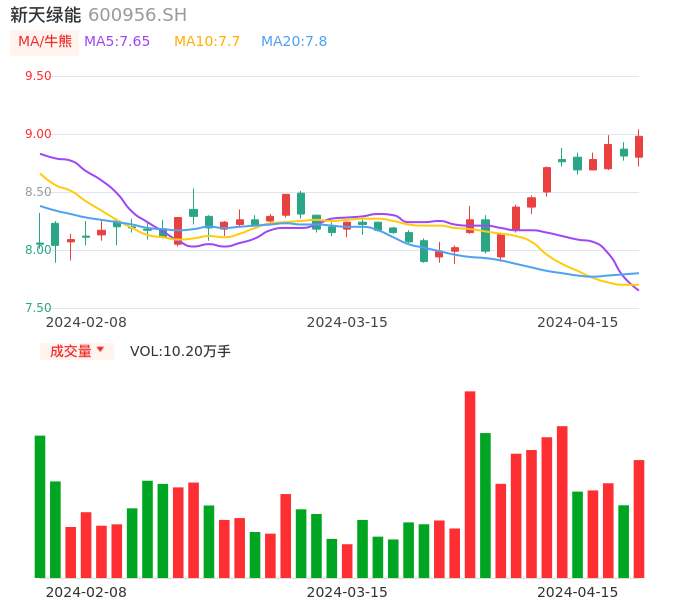Screen dimensions: 686x606
Task: Click the small red triangle beside 成交量
Action: (x=101, y=349)
